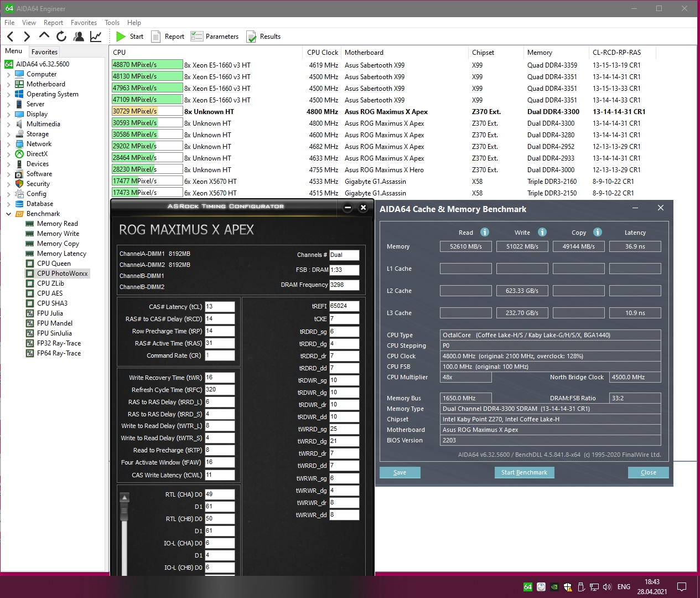This screenshot has width=700, height=598.
Task: Open Report from toolbar
Action: pos(168,37)
